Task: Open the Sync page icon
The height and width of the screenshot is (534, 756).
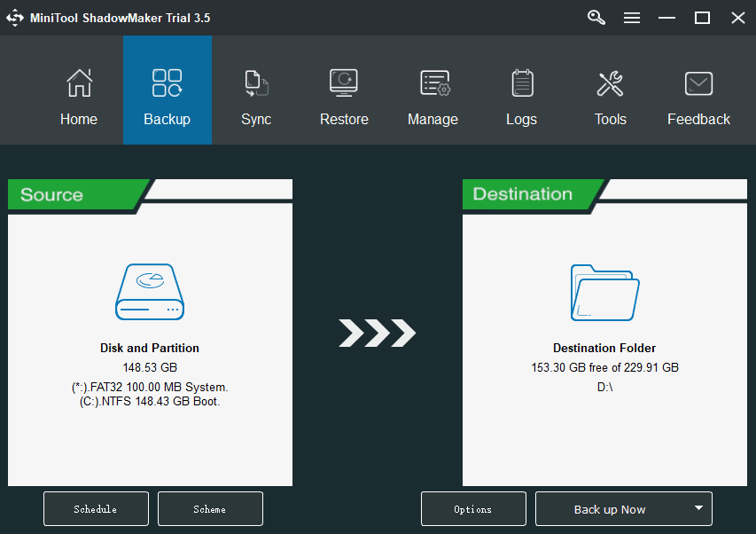Action: (255, 83)
